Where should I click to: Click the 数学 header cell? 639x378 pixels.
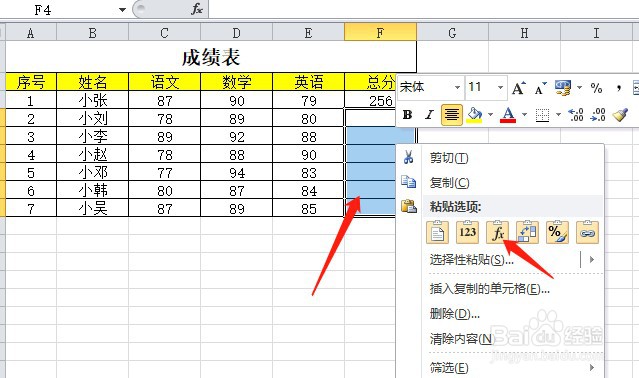(x=236, y=82)
